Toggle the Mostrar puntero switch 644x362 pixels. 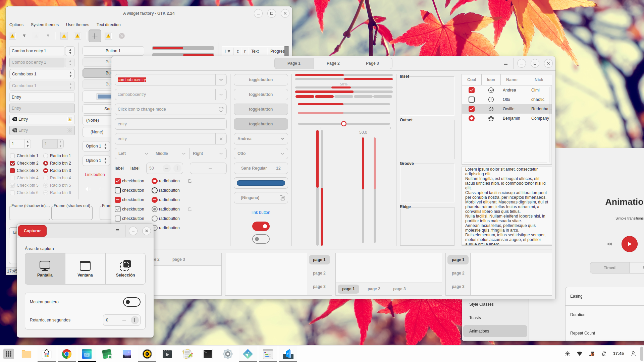point(132,302)
